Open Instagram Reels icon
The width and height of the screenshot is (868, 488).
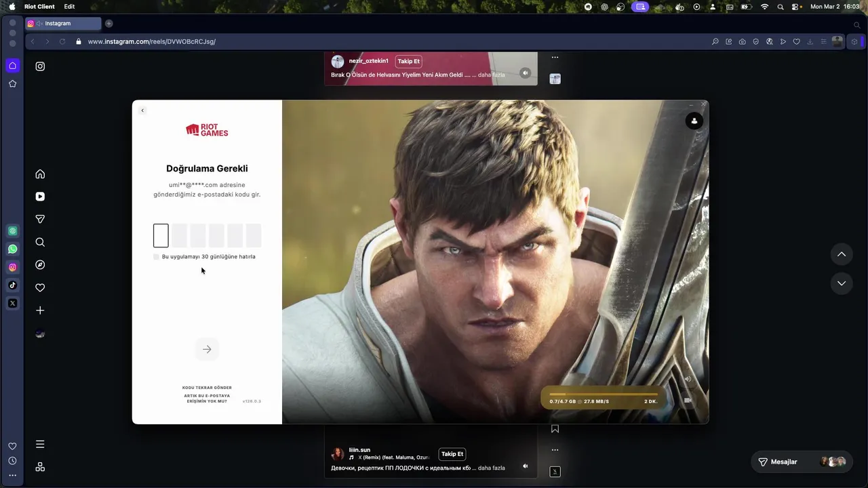(x=40, y=197)
